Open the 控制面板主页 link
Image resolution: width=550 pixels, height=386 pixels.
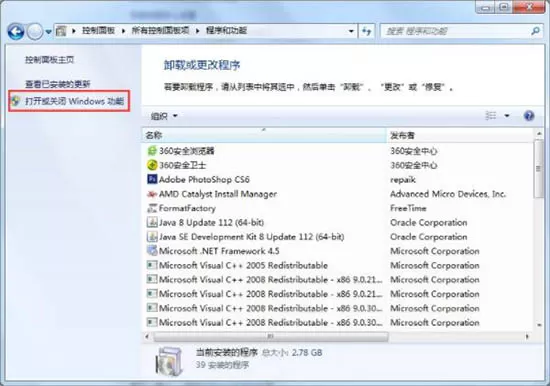point(49,60)
